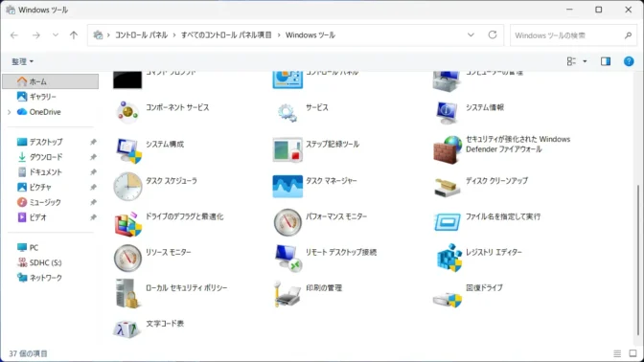Go to コントロール パネル breadcrumb
Viewport: 644px width, 362px height.
[141, 35]
